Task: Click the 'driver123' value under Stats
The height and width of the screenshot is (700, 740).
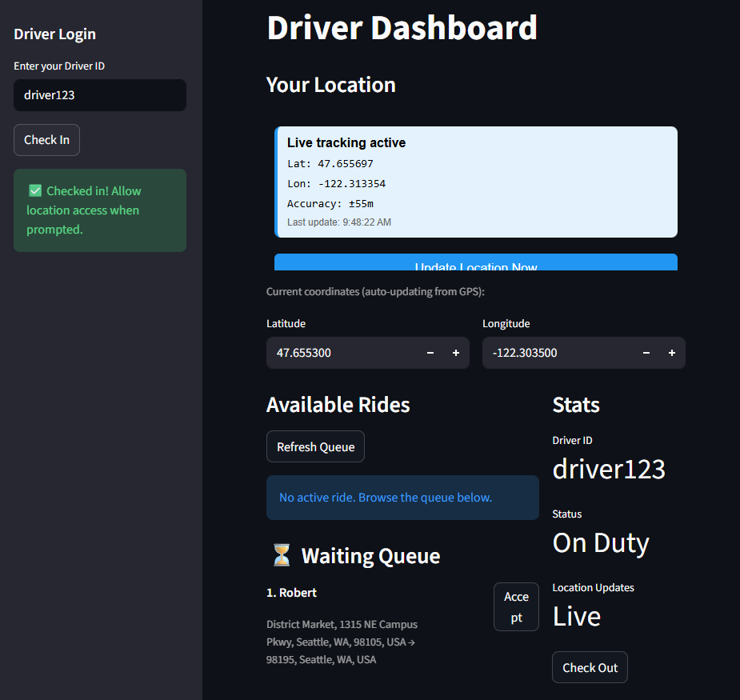Action: pos(609,469)
